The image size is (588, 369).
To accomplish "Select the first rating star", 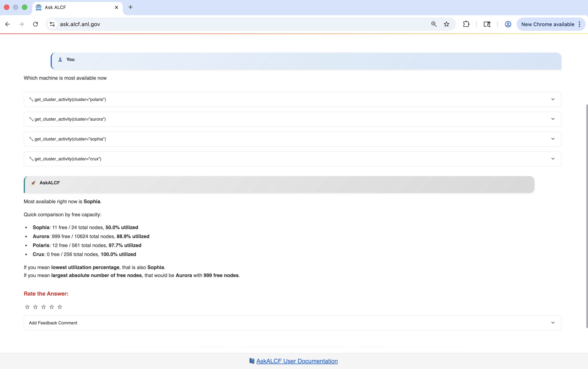I will (x=27, y=306).
